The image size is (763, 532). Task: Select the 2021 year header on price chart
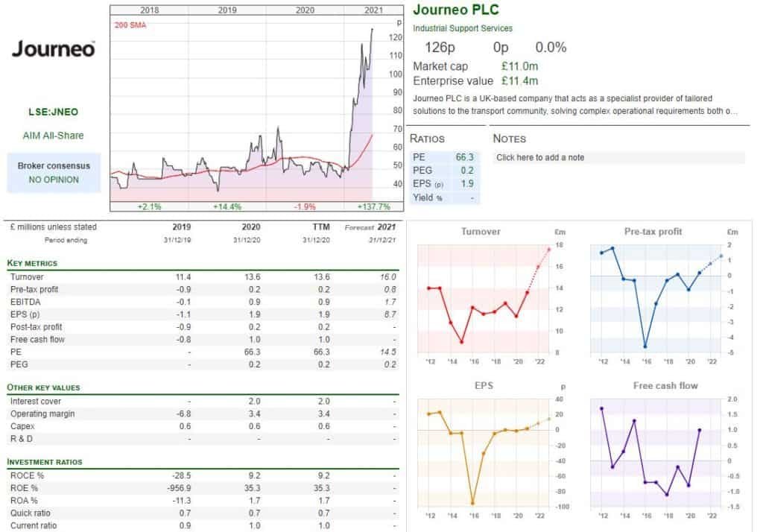pyautogui.click(x=374, y=10)
